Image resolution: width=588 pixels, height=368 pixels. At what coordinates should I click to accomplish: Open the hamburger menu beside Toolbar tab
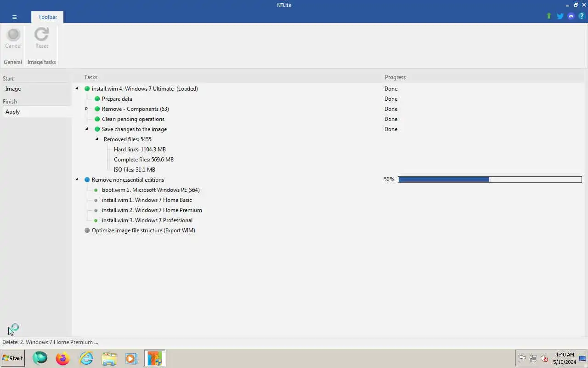point(14,17)
